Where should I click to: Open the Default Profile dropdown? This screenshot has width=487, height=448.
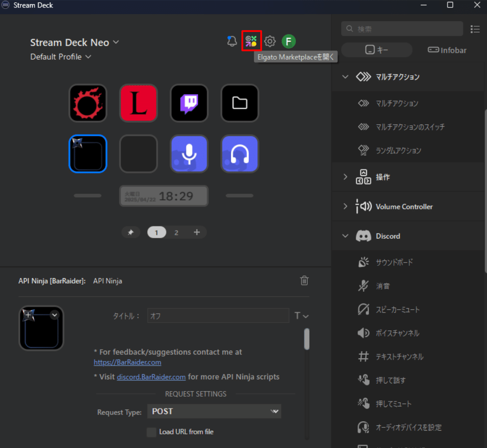coord(60,56)
